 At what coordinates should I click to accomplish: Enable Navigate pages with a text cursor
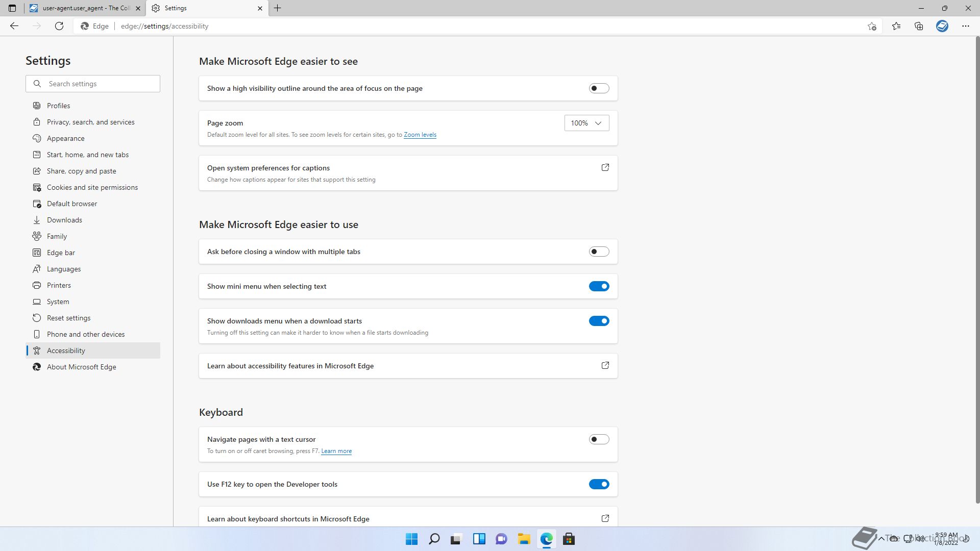pyautogui.click(x=599, y=439)
